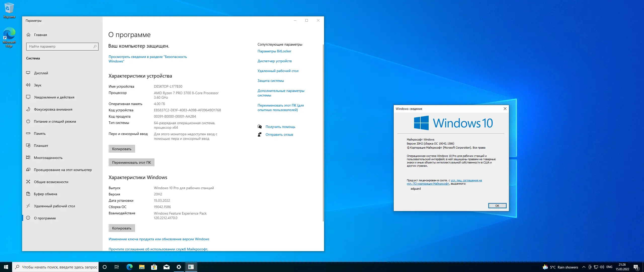Open Microsoft Store from the taskbar

154,267
